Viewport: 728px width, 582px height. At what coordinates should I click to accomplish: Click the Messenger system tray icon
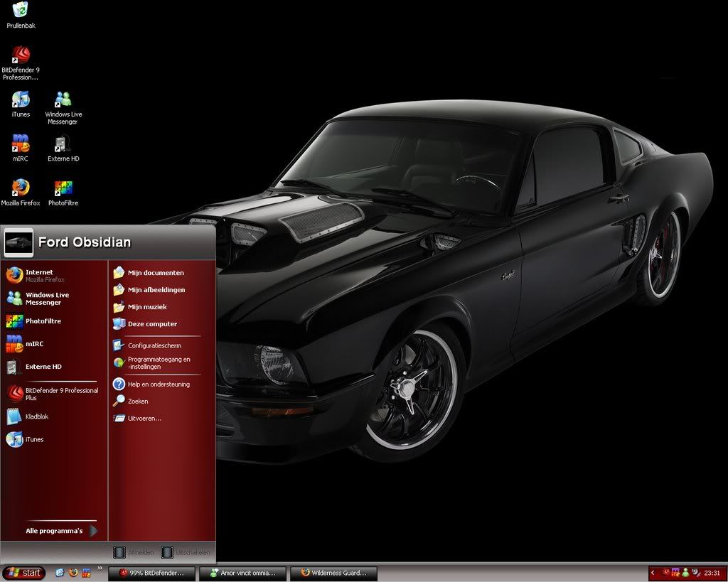pos(685,573)
